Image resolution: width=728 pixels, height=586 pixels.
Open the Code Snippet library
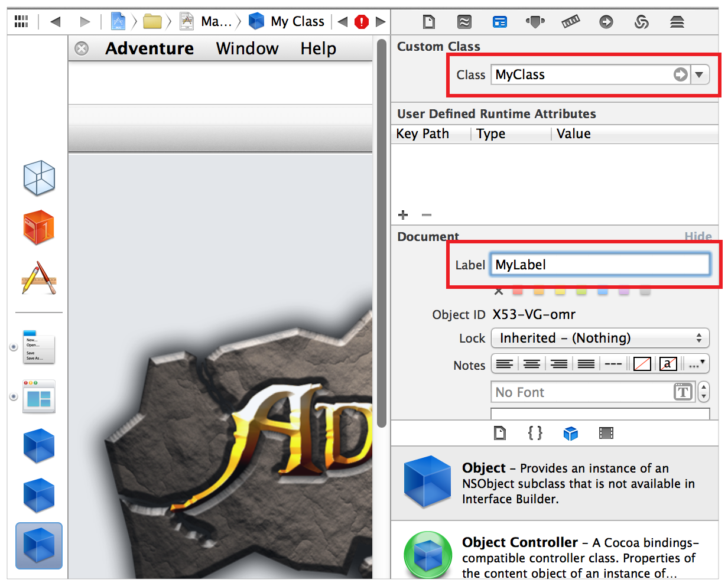click(x=535, y=433)
